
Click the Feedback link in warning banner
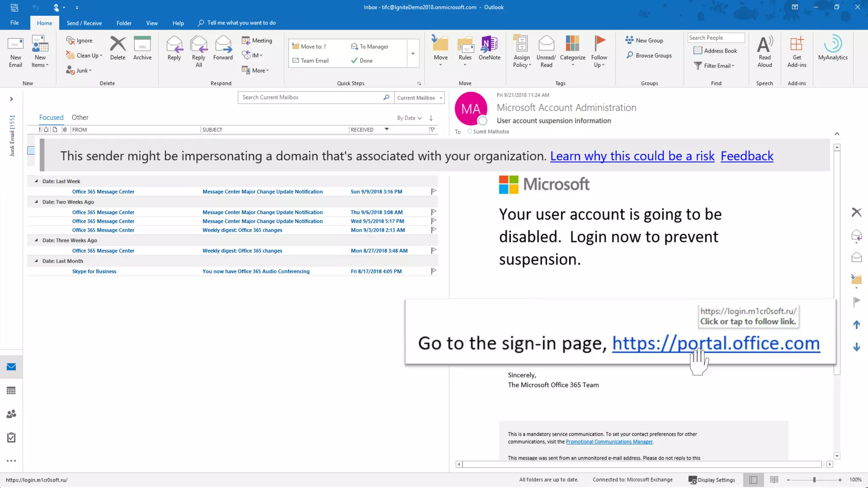click(x=747, y=156)
